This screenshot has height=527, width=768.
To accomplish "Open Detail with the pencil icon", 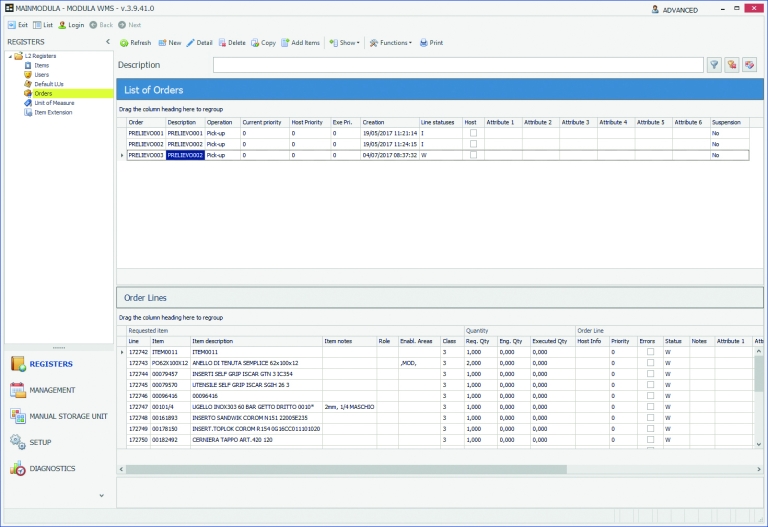I will [x=191, y=43].
